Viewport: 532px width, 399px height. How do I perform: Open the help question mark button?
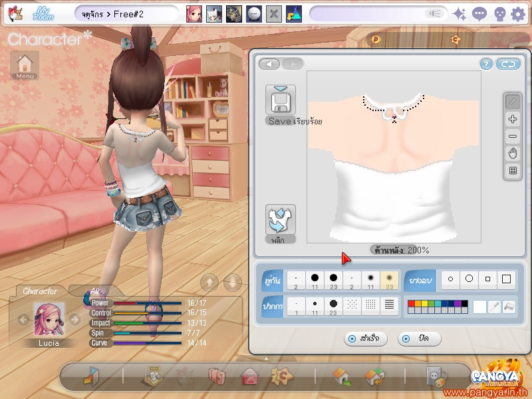click(x=486, y=64)
